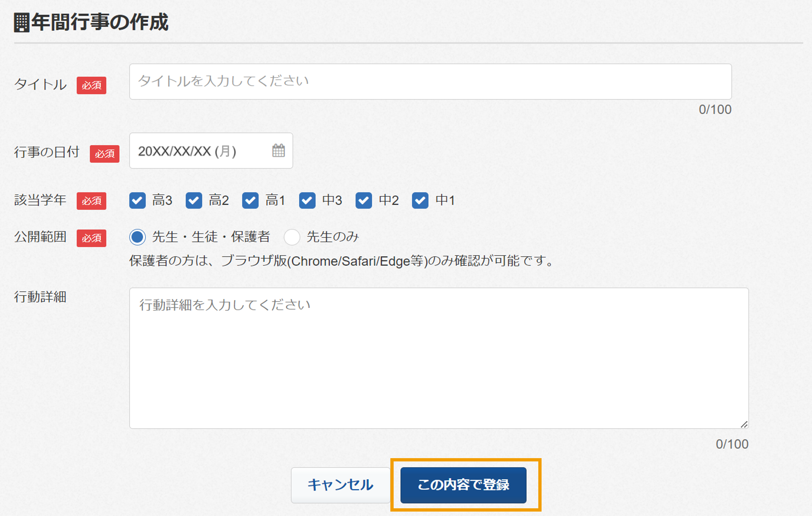
Task: Click the 必須 badge next to 行事の日付
Action: (105, 154)
